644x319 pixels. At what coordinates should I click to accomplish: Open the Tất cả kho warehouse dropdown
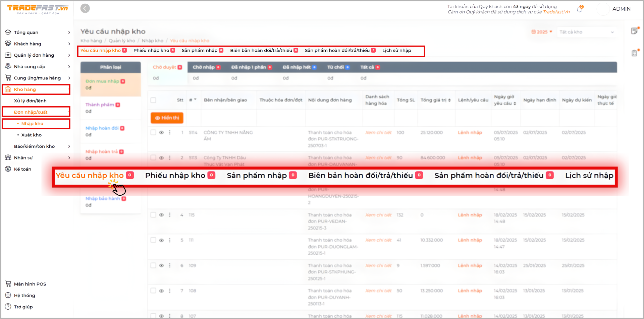point(586,32)
